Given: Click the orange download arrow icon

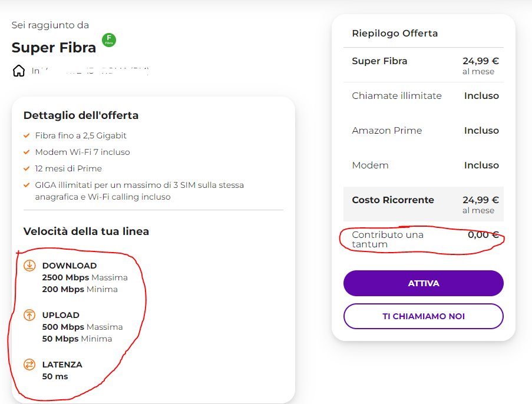Looking at the screenshot, I should 29,266.
